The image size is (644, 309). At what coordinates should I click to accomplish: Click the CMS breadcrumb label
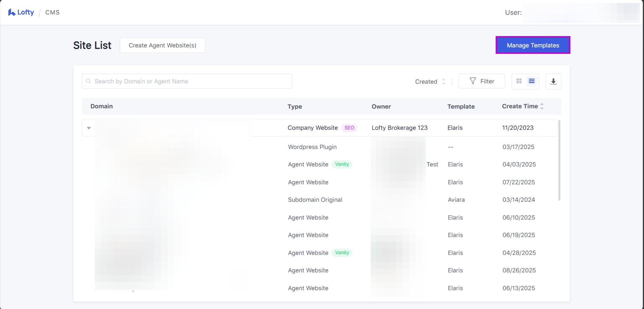[x=53, y=12]
